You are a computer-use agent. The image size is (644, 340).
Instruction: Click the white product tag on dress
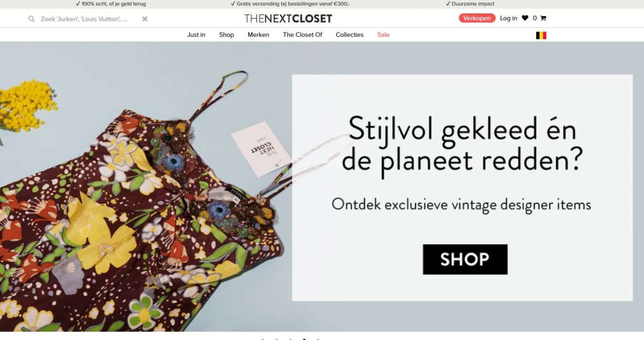pyautogui.click(x=261, y=148)
